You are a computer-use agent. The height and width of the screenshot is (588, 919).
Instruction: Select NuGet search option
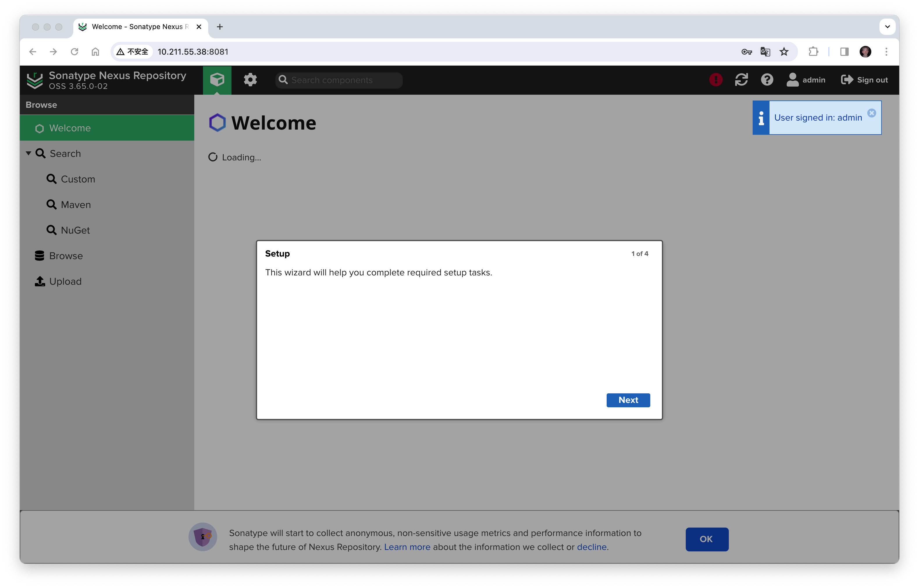click(75, 230)
